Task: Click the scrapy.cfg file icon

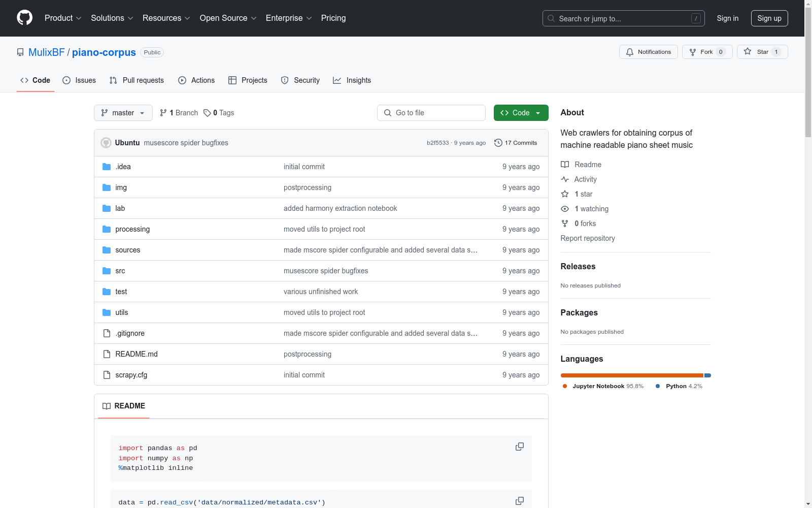Action: pyautogui.click(x=107, y=375)
